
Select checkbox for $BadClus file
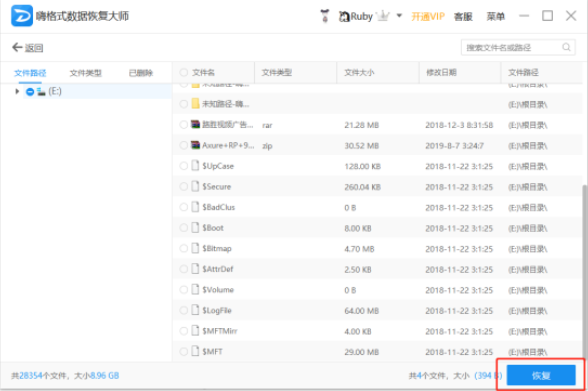(x=183, y=207)
